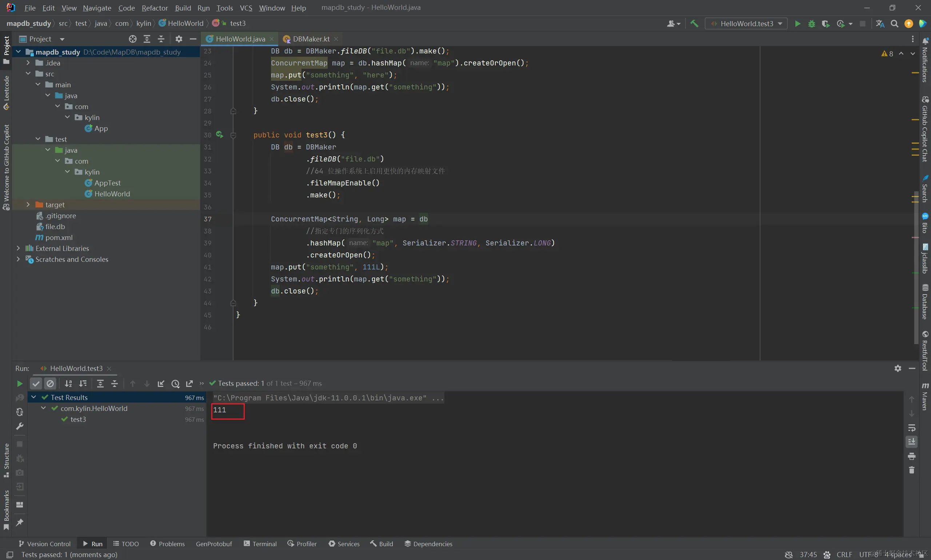Toggle scroll to end of console
The image size is (931, 560).
(912, 442)
